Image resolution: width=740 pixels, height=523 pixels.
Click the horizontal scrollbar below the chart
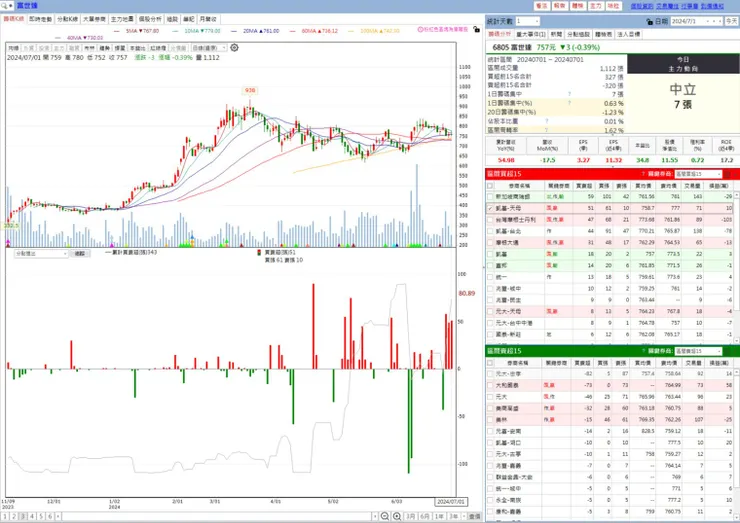click(x=217, y=516)
